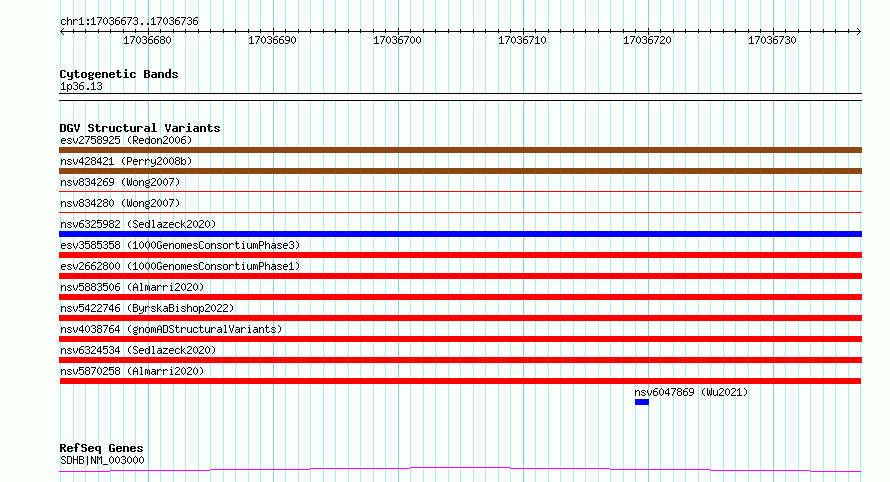Viewport: 890px width, 482px height.
Task: Click the nsv834269 (Wong2007) label
Action: point(120,182)
